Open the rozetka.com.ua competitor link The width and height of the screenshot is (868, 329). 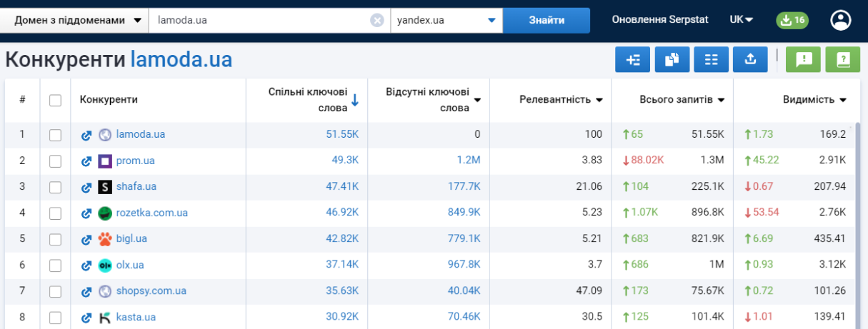click(152, 213)
